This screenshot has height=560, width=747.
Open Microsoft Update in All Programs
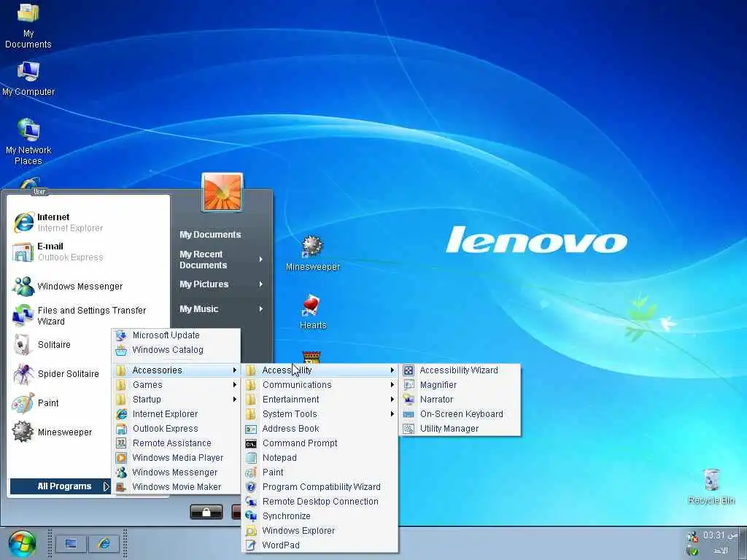177,335
